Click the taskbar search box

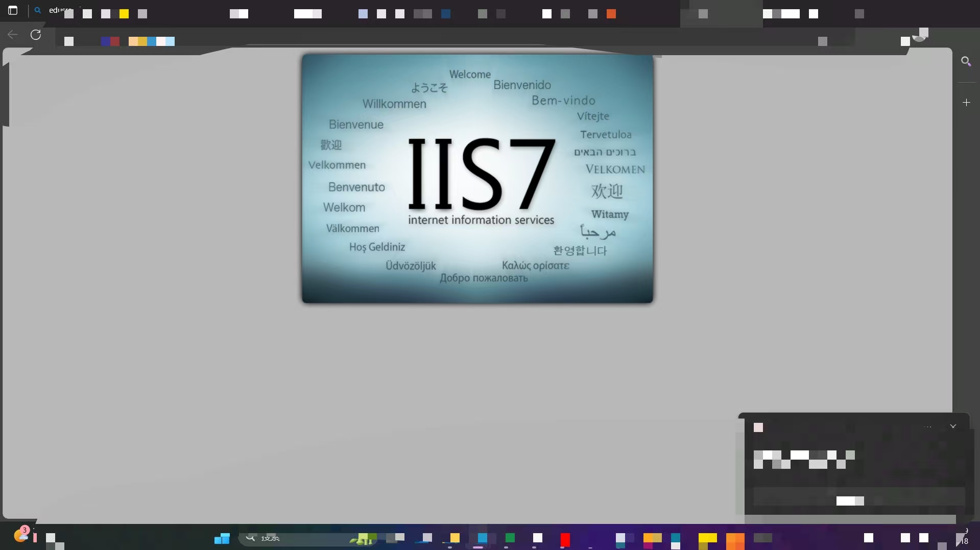pyautogui.click(x=296, y=538)
